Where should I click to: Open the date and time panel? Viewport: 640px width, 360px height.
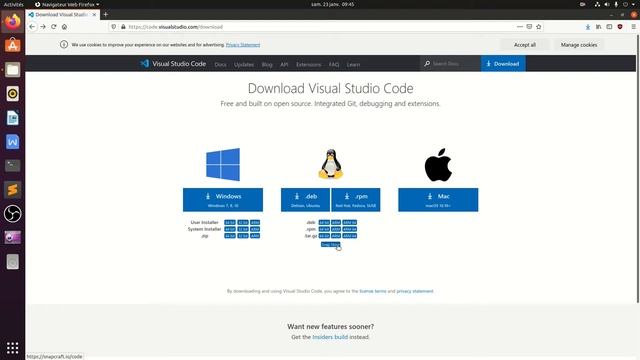[x=333, y=4]
